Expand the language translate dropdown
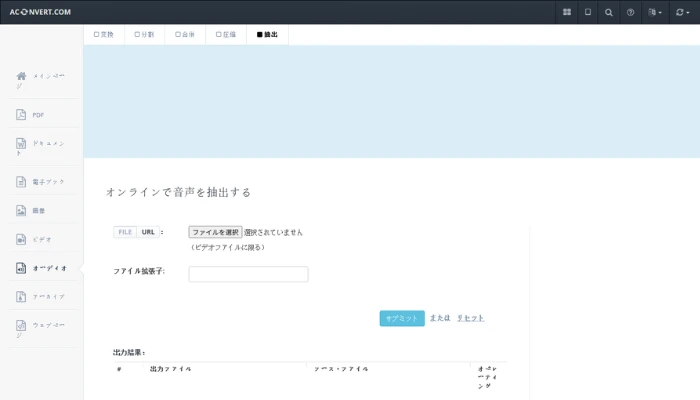 click(x=654, y=12)
